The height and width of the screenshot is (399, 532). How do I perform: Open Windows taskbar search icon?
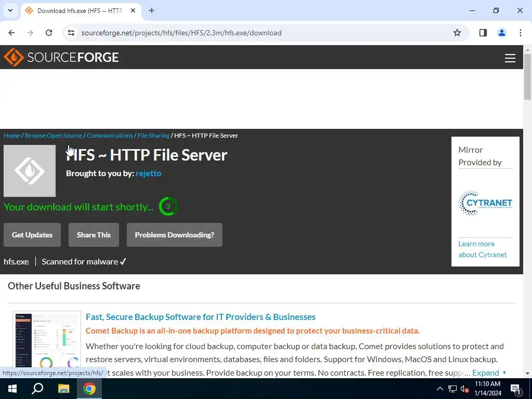pyautogui.click(x=37, y=389)
